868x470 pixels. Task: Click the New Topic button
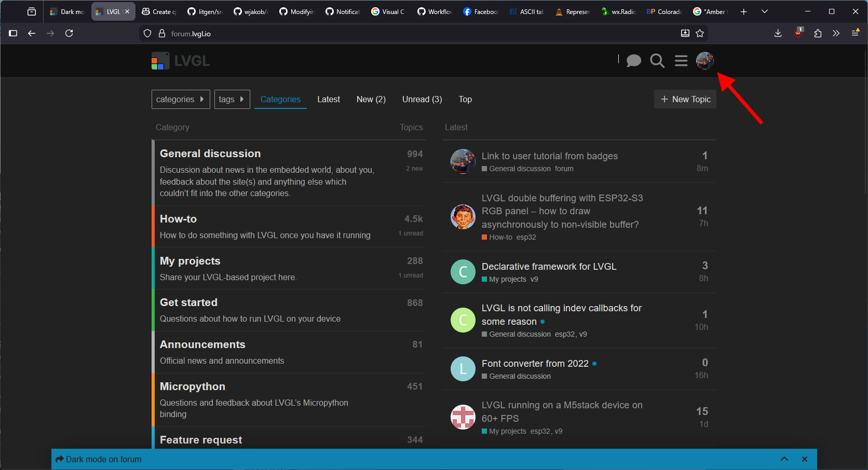(685, 100)
